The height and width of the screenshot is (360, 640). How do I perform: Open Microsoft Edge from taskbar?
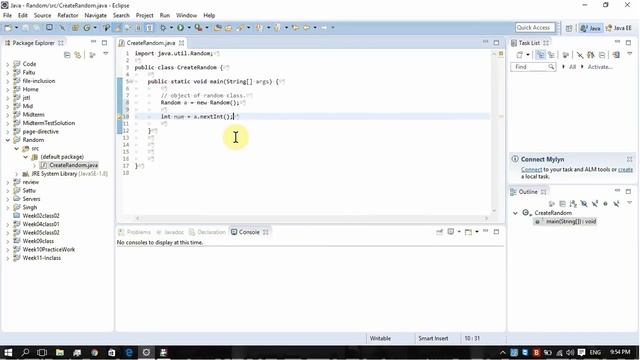[129, 352]
